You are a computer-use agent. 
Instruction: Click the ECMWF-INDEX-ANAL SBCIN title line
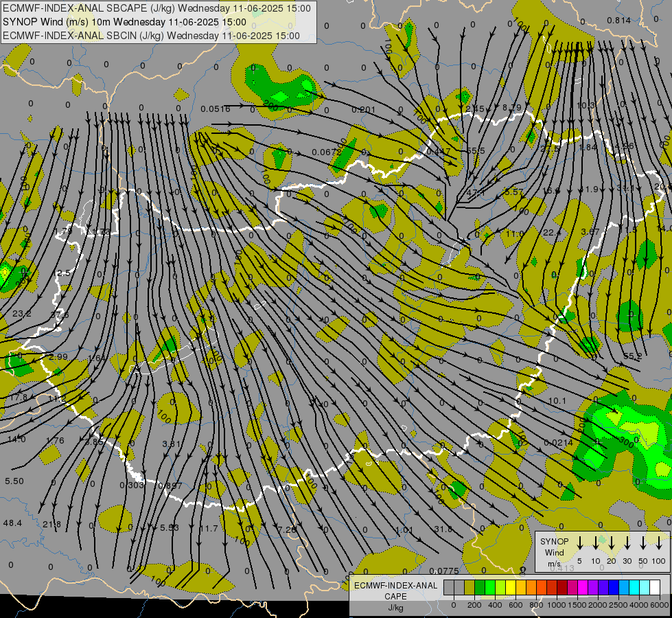point(151,36)
